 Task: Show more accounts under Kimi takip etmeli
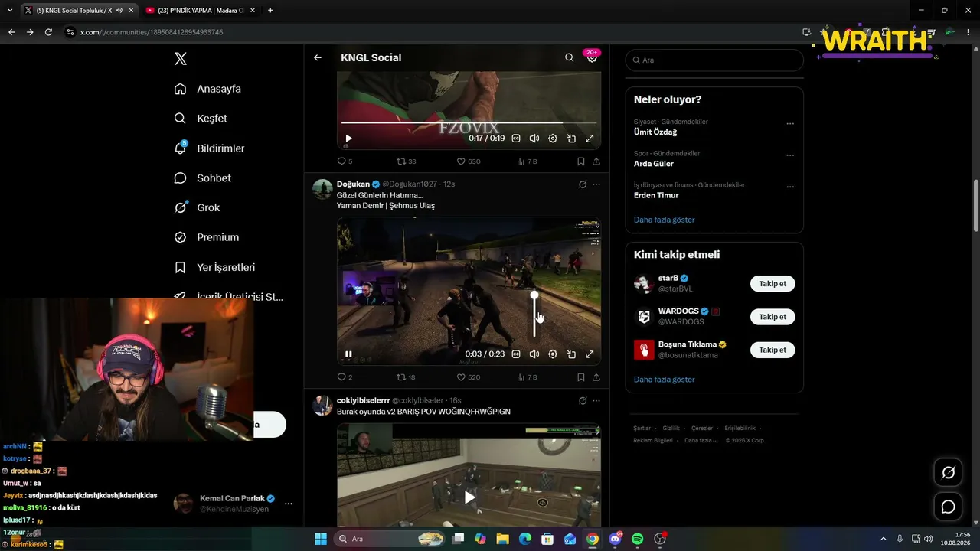664,380
